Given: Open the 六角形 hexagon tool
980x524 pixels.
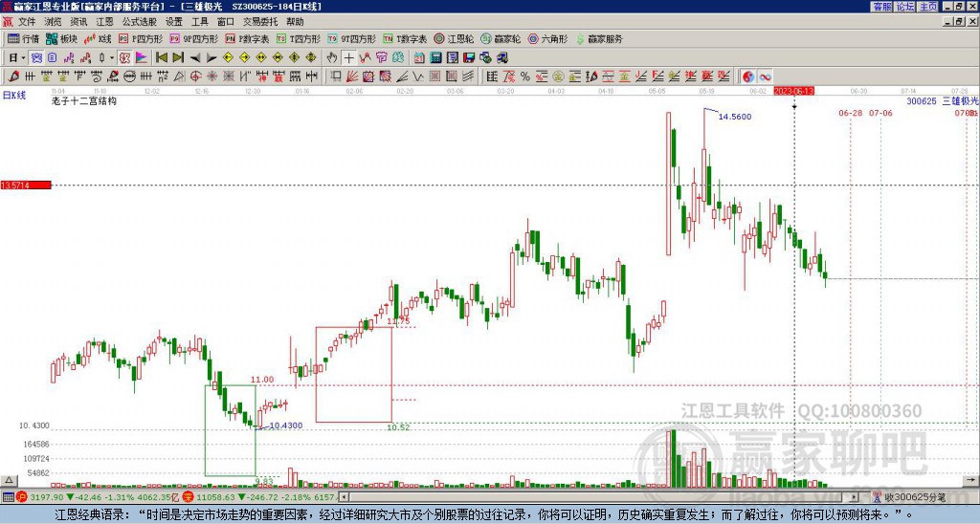Looking at the screenshot, I should point(547,38).
